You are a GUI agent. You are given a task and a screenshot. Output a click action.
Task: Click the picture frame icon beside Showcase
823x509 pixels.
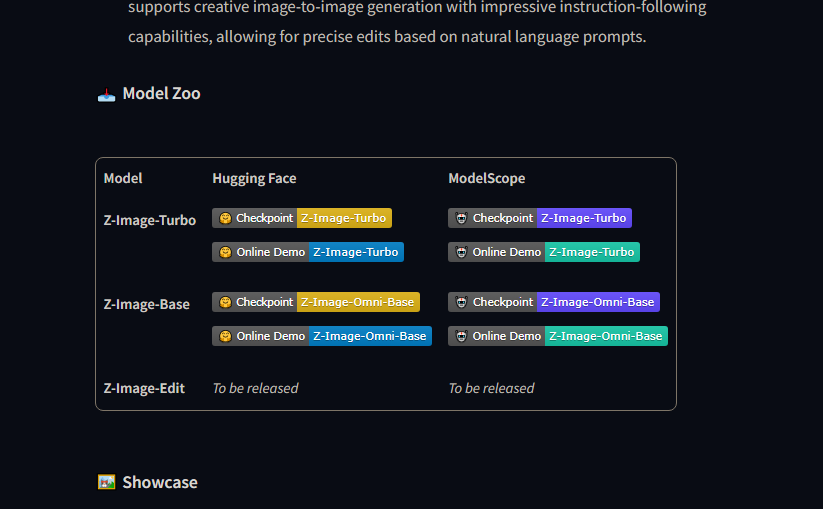106,482
